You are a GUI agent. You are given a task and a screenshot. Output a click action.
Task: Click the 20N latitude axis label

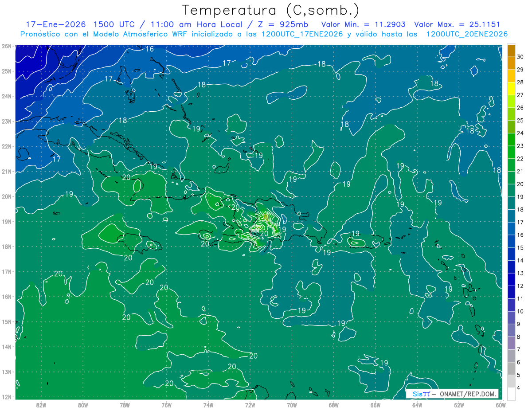pyautogui.click(x=6, y=196)
